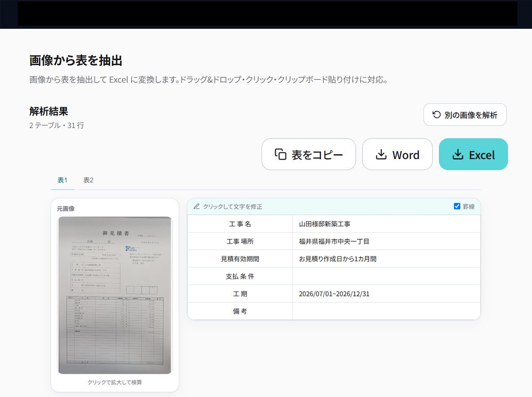Click the 元画像 label
Screen dimensions: 532x397
click(x=66, y=208)
